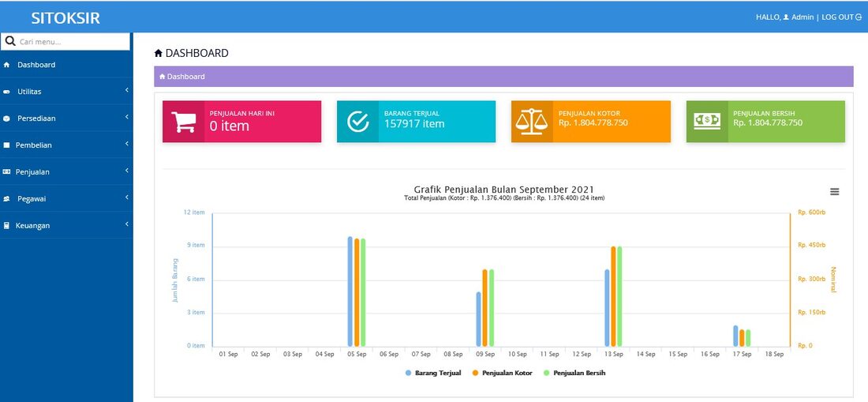Open the Keuangan sidebar menu
Screen dimensions: 868x402
click(x=66, y=225)
